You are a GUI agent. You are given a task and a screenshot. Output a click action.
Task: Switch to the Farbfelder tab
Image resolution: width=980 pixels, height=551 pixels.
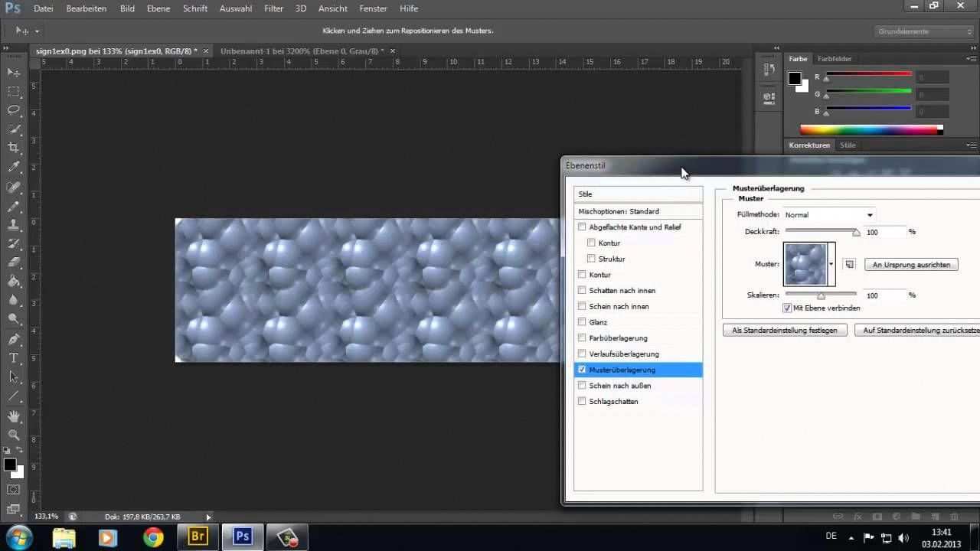click(834, 59)
